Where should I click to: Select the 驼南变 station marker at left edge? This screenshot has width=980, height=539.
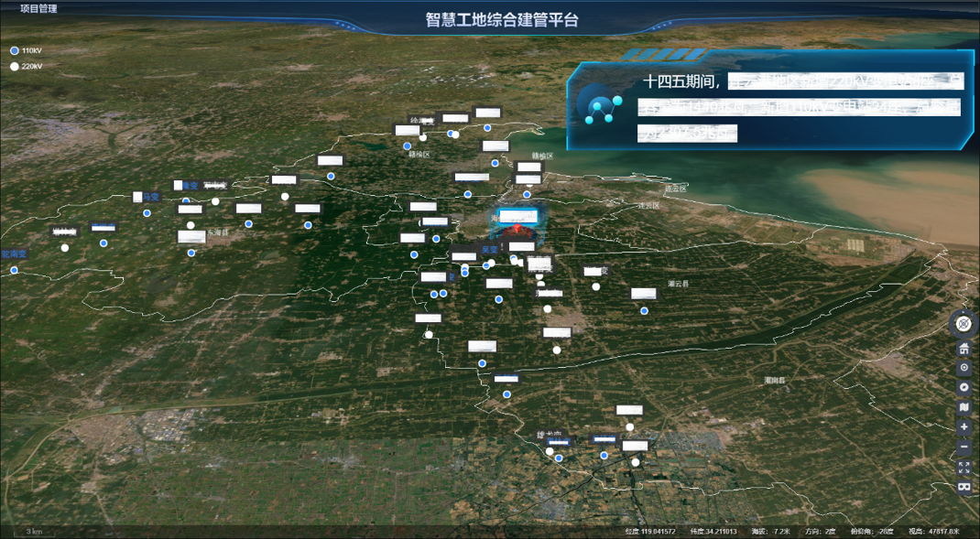[x=15, y=253]
